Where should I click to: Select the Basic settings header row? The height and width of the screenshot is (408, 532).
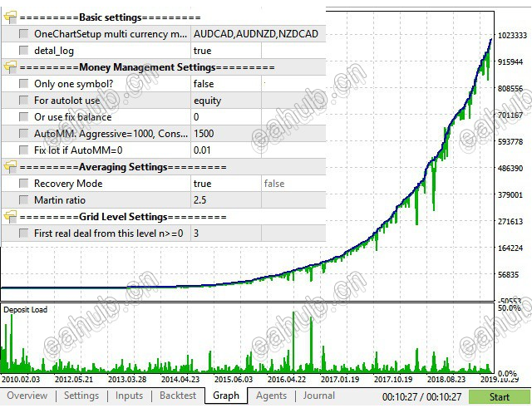coord(164,17)
